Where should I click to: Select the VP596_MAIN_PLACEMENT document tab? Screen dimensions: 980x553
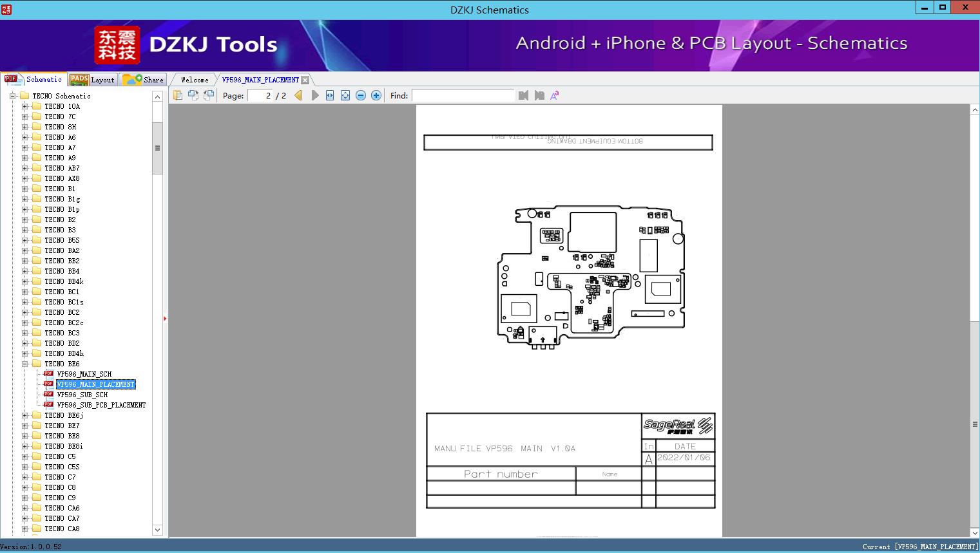[x=260, y=80]
